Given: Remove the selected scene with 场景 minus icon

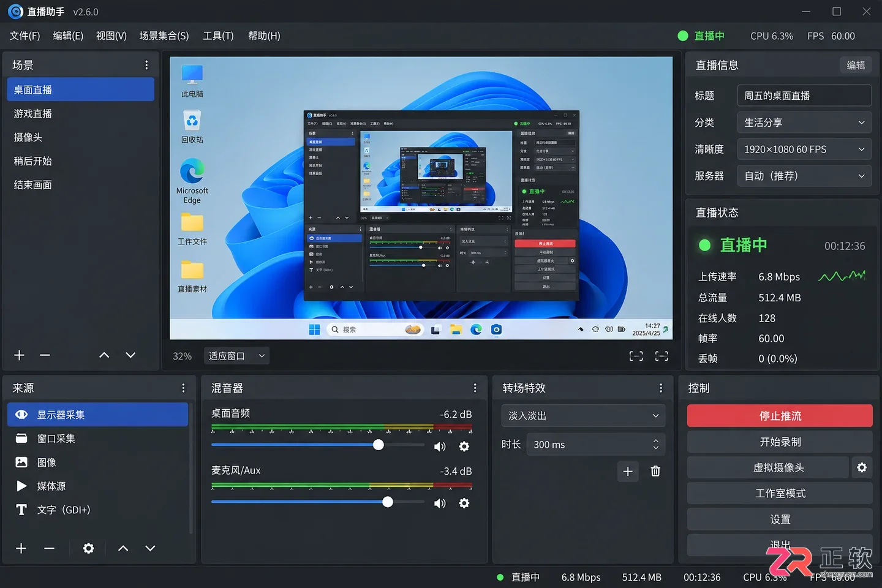Looking at the screenshot, I should [x=45, y=355].
